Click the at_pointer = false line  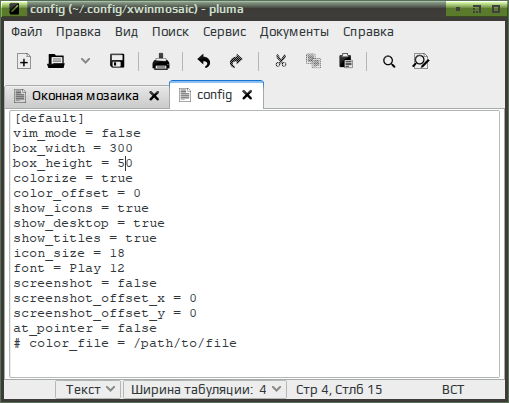point(85,328)
